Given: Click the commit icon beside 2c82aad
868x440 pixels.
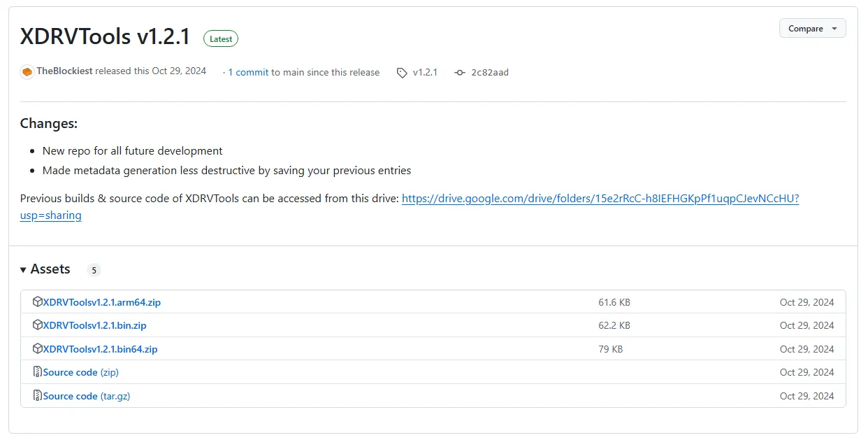Looking at the screenshot, I should 460,73.
